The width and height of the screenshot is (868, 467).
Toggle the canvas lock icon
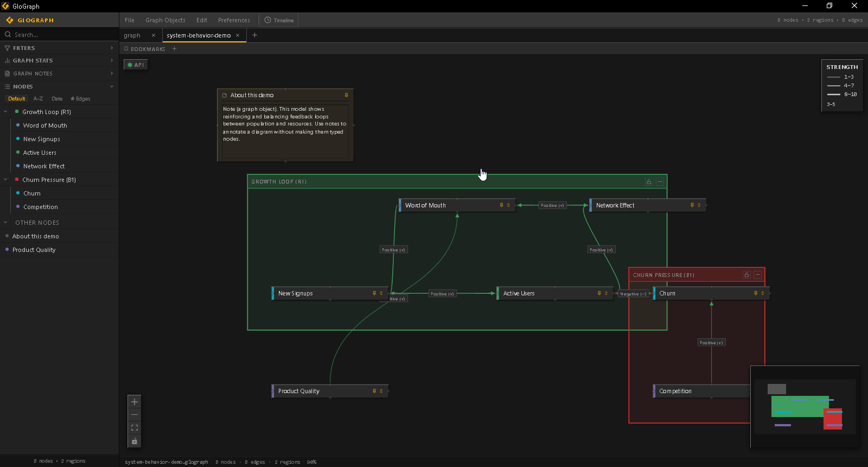(135, 441)
